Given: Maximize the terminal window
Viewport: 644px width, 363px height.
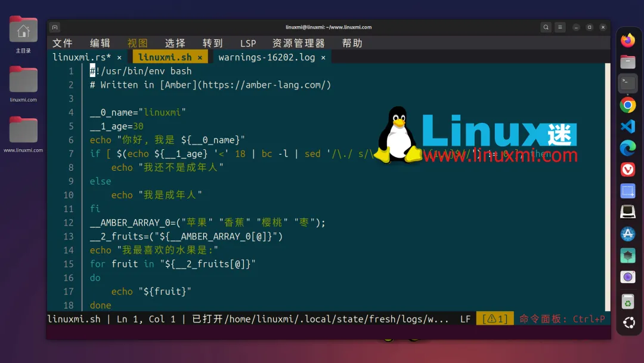Looking at the screenshot, I should pyautogui.click(x=589, y=27).
